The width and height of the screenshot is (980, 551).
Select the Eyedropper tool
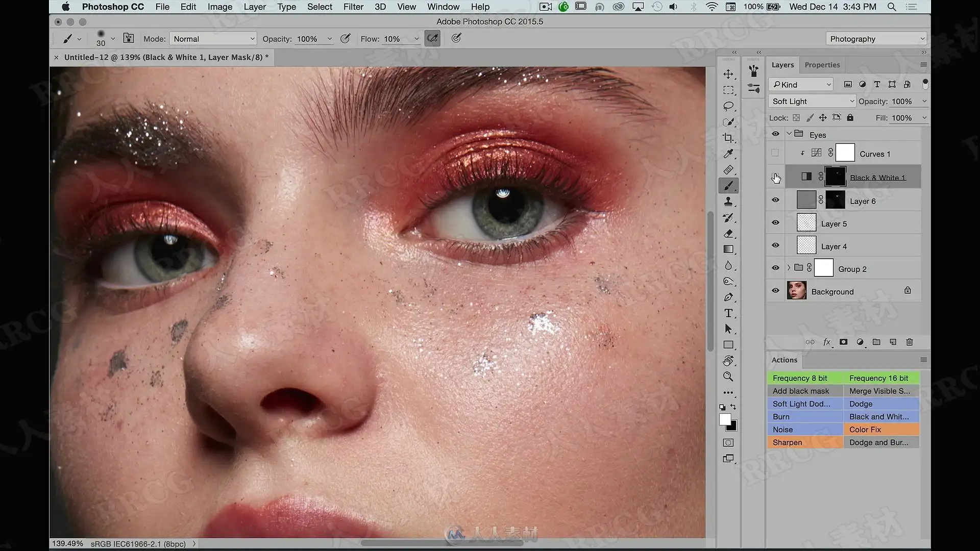click(728, 154)
